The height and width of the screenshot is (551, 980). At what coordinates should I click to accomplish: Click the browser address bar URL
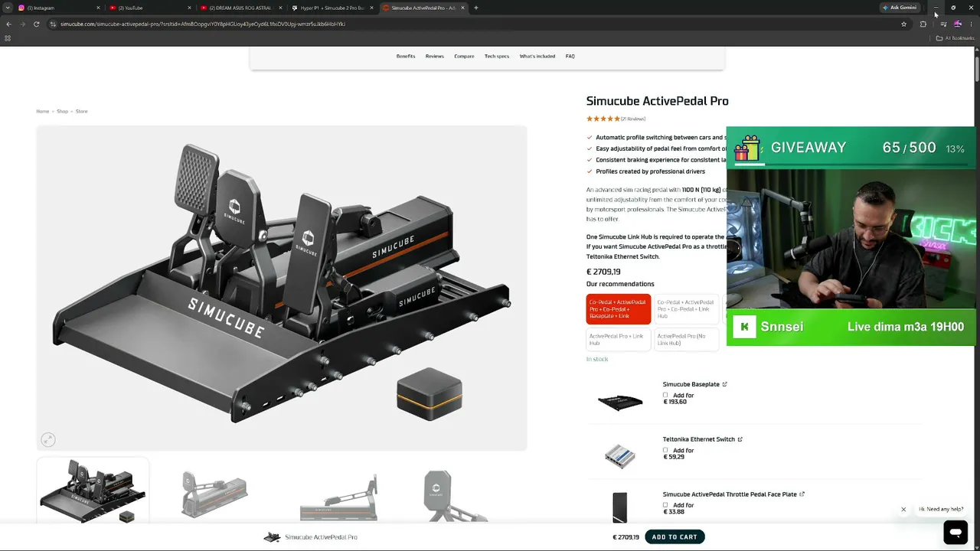[203, 24]
